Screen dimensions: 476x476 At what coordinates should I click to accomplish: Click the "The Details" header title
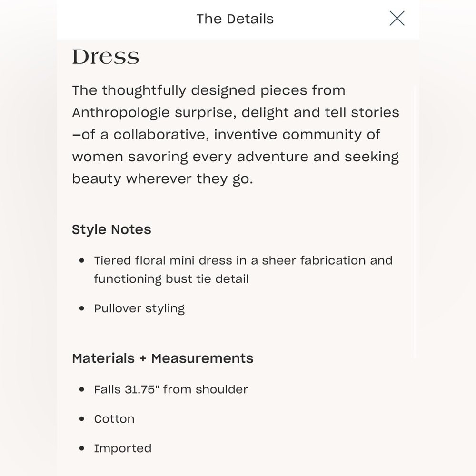[235, 19]
